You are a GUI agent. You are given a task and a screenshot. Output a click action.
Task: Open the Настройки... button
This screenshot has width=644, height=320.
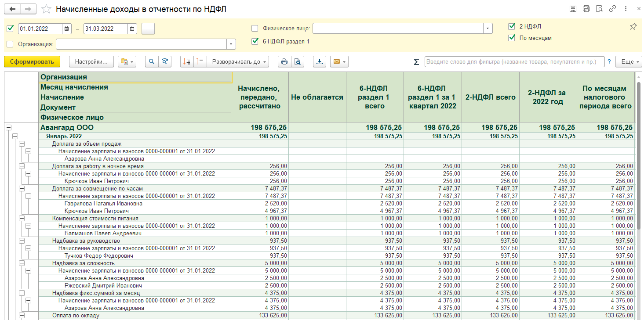[91, 62]
